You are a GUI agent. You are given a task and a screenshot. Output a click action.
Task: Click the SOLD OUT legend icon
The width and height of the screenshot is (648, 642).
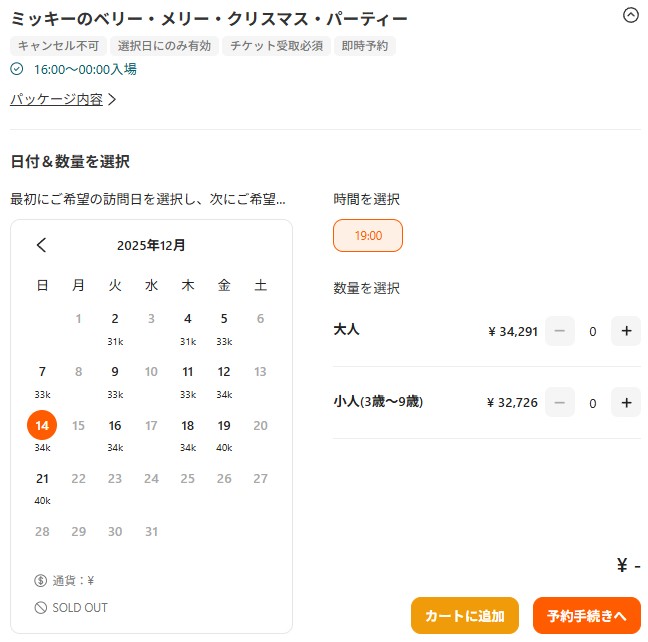click(40, 608)
